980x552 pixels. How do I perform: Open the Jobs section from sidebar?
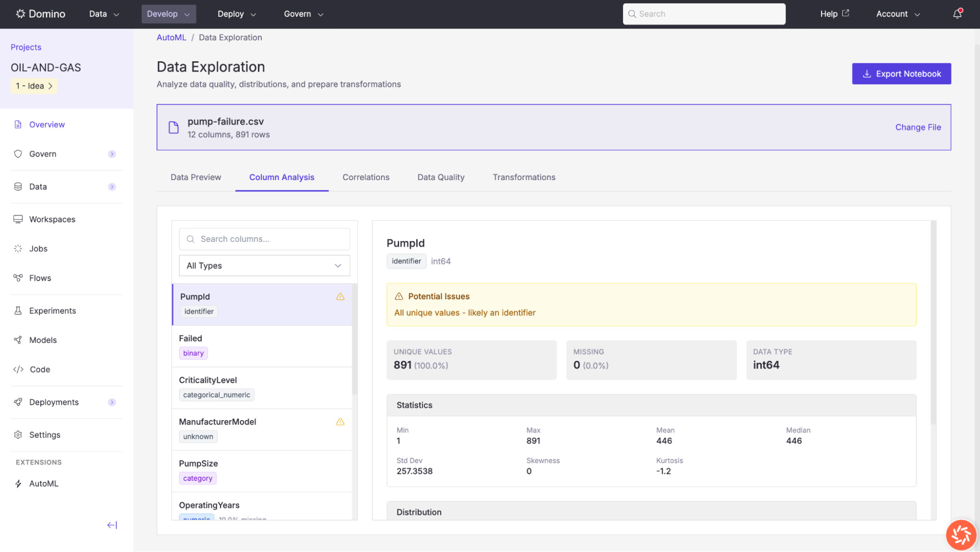[18, 248]
